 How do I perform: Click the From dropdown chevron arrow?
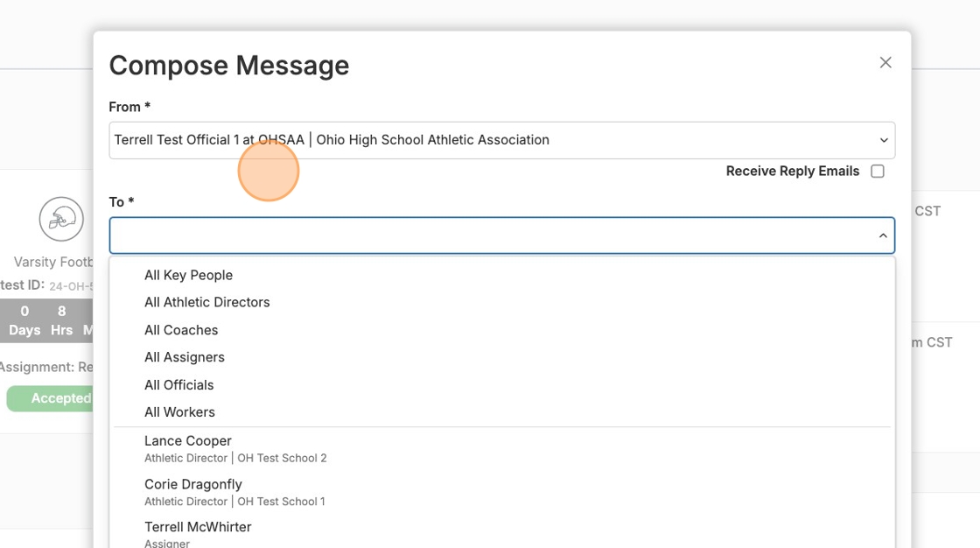[x=883, y=140]
